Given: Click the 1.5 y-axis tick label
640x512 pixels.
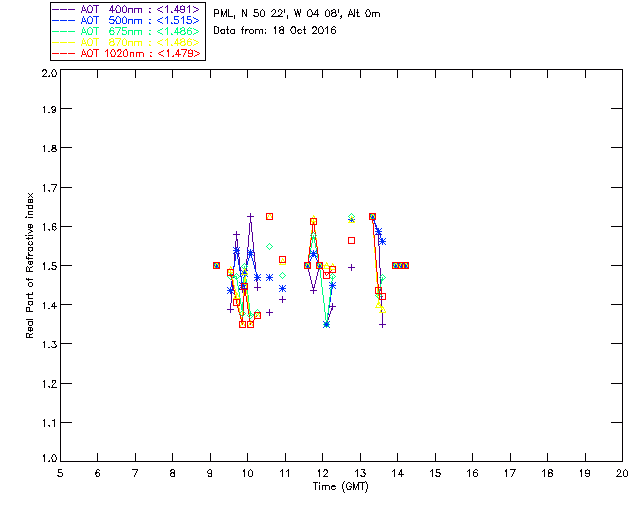Looking at the screenshot, I should (x=49, y=267).
